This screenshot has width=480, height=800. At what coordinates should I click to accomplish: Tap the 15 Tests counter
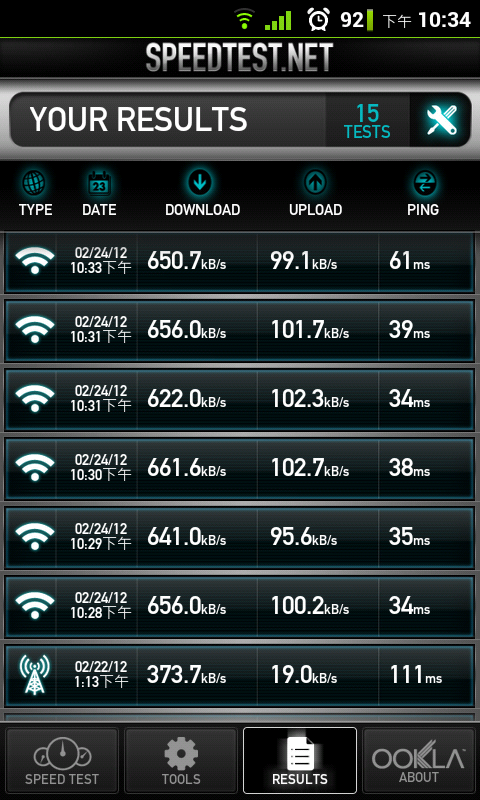pyautogui.click(x=367, y=121)
